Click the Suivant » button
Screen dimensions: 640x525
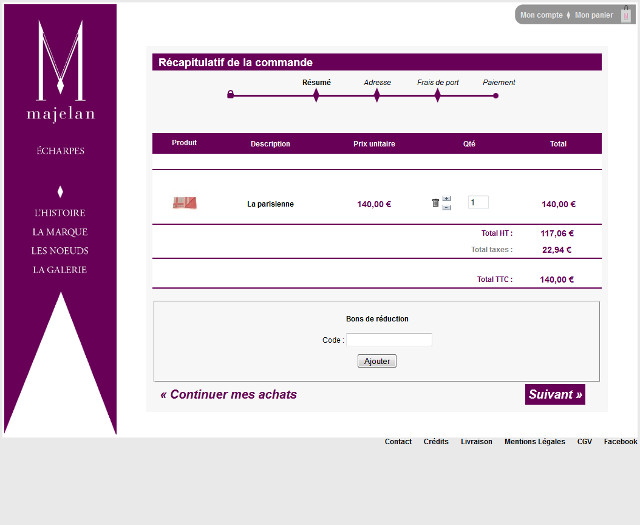click(554, 395)
